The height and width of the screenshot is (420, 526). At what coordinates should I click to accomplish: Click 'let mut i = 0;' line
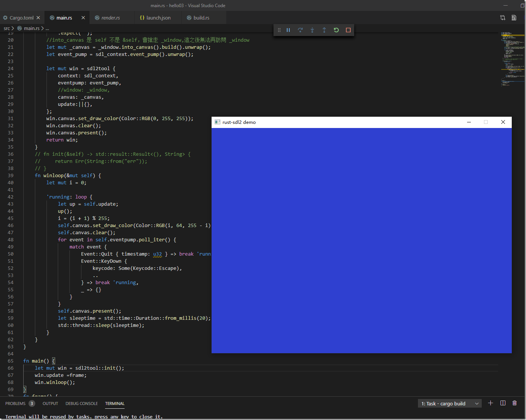pos(66,183)
